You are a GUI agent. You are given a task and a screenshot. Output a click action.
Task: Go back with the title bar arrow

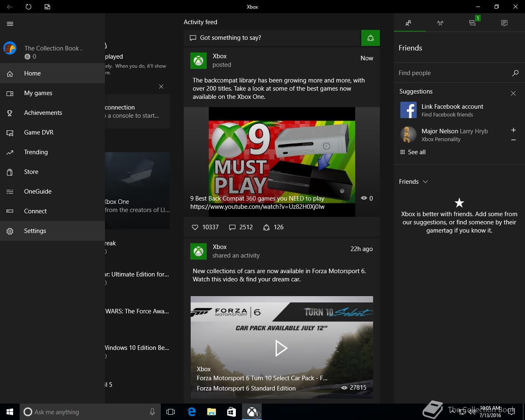10,7
